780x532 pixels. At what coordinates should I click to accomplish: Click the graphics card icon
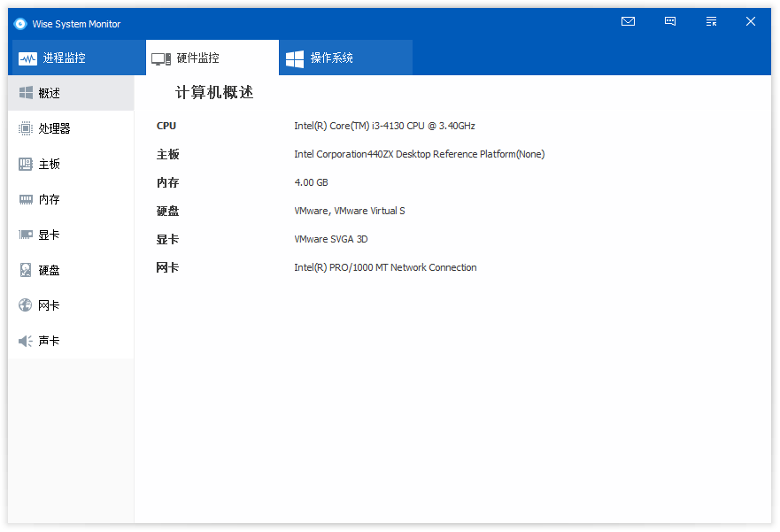pyautogui.click(x=26, y=235)
